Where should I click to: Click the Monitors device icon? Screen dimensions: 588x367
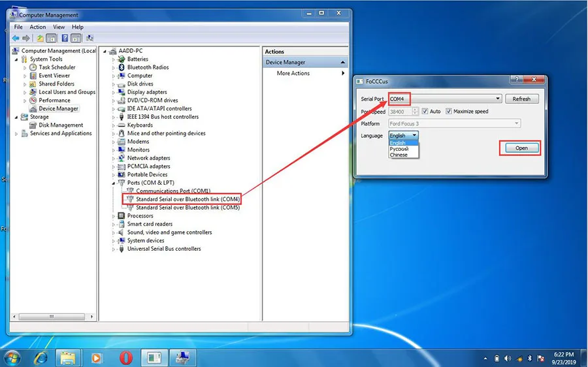[121, 150]
